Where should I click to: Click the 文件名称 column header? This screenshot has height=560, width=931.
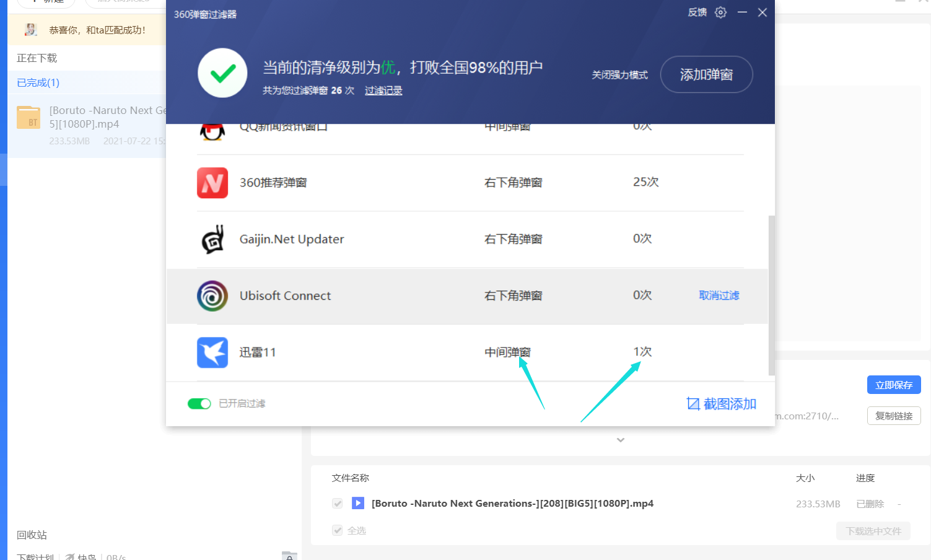coord(351,478)
